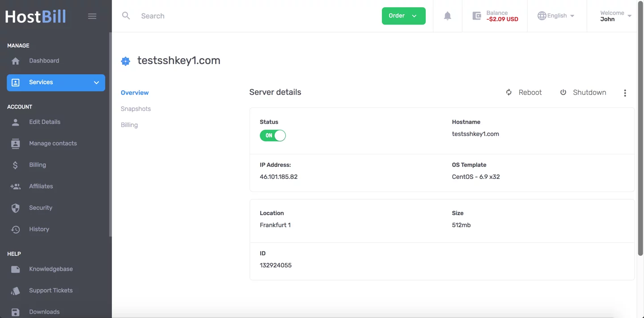Open Knowledgebase in the Help section
This screenshot has width=644, height=318.
pos(51,269)
